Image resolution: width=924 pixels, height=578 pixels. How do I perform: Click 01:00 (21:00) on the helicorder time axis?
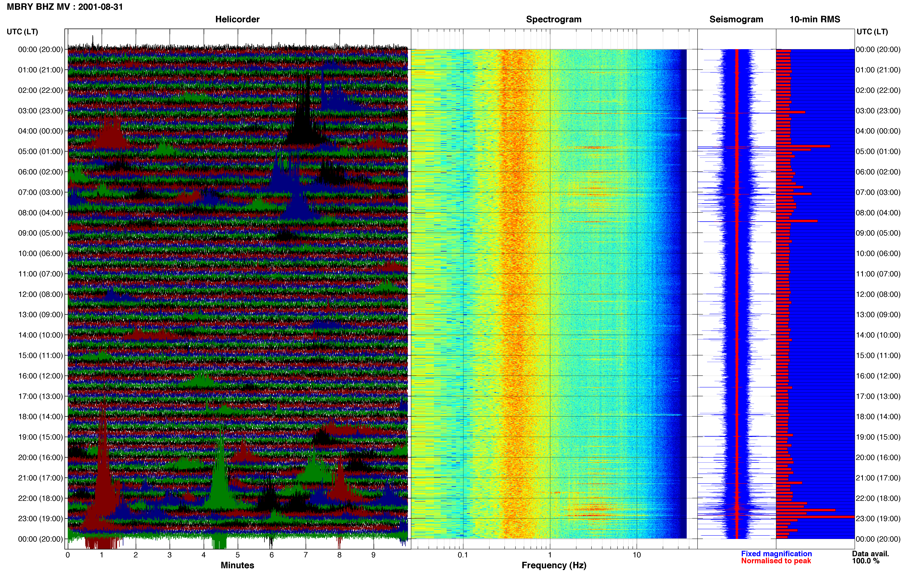[41, 70]
